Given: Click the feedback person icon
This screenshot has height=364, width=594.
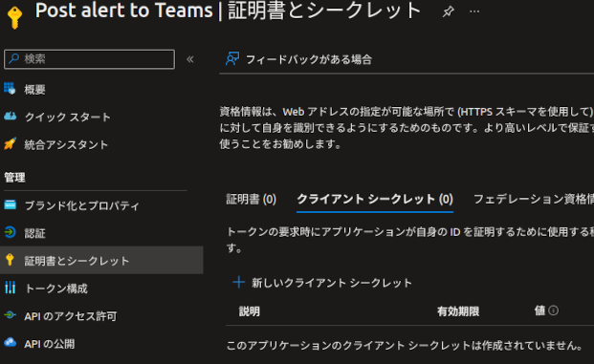Looking at the screenshot, I should (x=232, y=58).
